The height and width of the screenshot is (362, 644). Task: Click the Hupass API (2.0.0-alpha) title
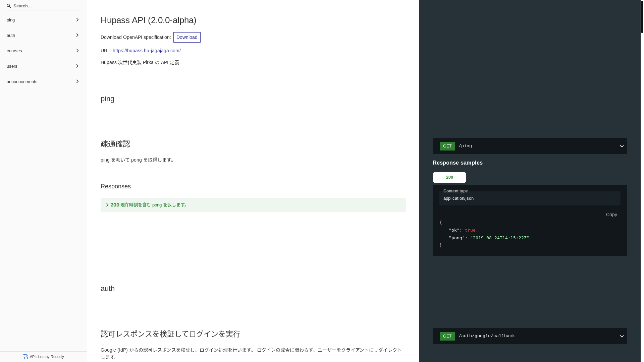(x=149, y=20)
